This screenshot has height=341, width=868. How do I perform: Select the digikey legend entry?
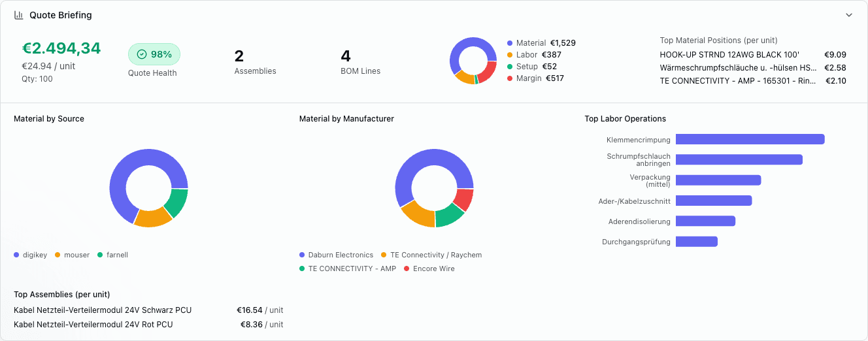(x=31, y=255)
